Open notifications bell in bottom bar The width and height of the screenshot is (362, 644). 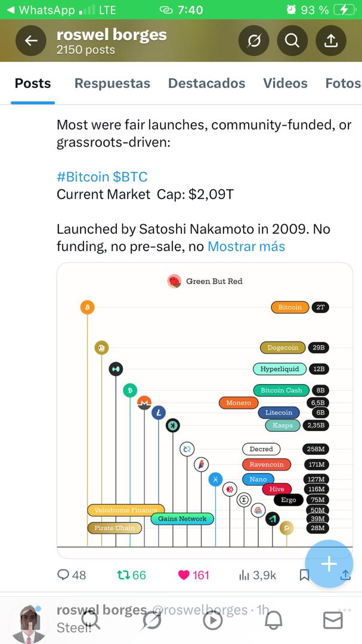point(273,621)
